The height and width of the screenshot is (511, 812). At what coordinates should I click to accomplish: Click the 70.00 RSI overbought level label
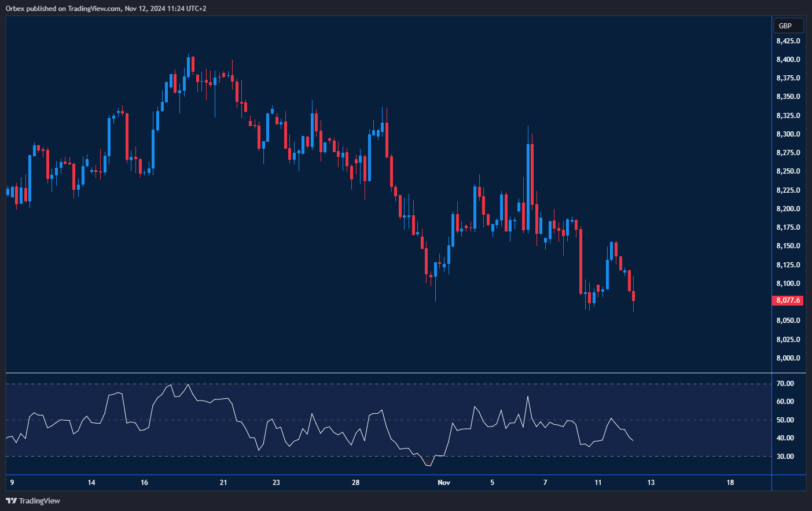click(785, 384)
